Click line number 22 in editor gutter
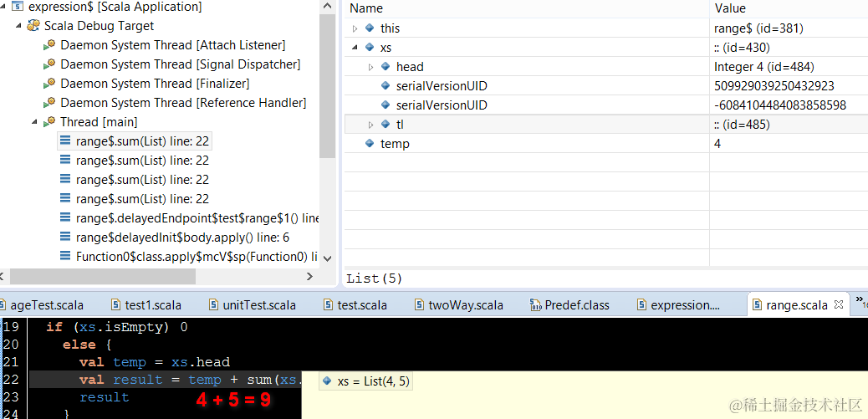Image resolution: width=868 pixels, height=419 pixels. (x=11, y=380)
